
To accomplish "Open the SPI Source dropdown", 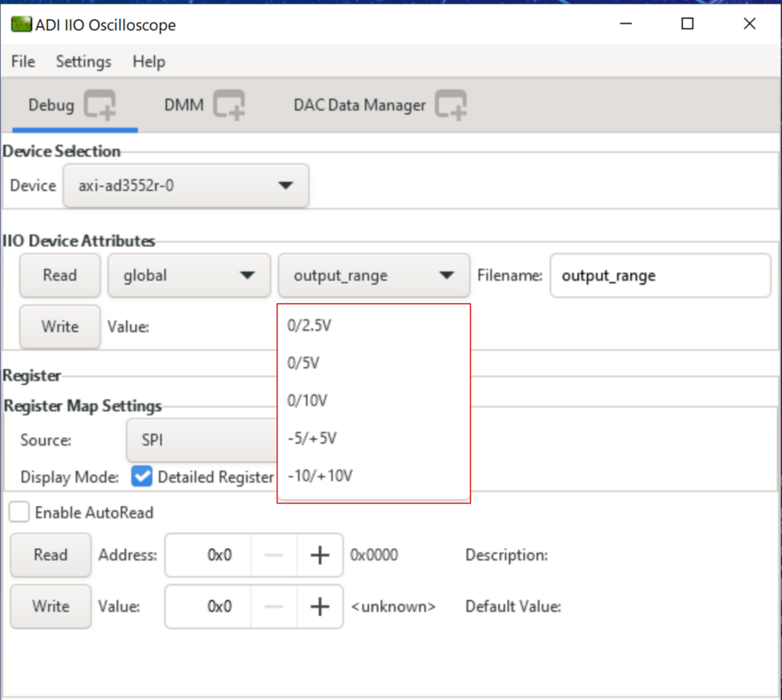I will 200,440.
